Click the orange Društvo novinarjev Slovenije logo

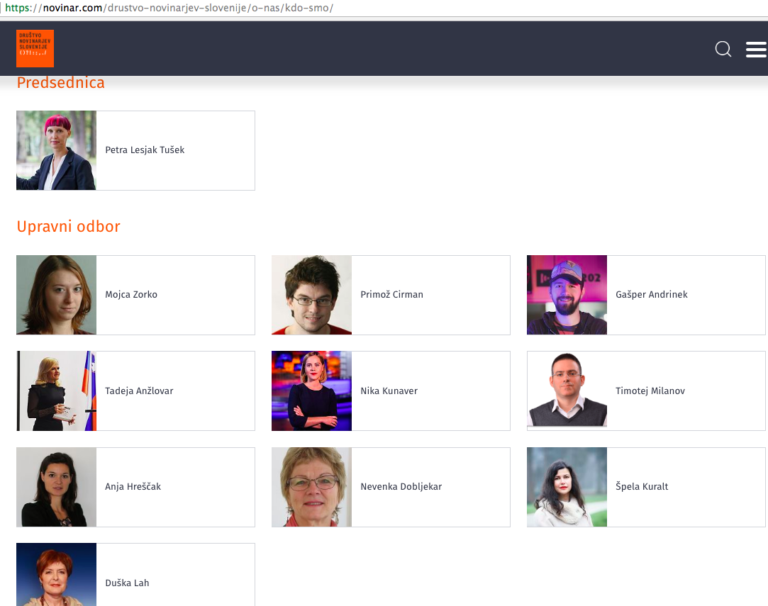click(x=35, y=48)
